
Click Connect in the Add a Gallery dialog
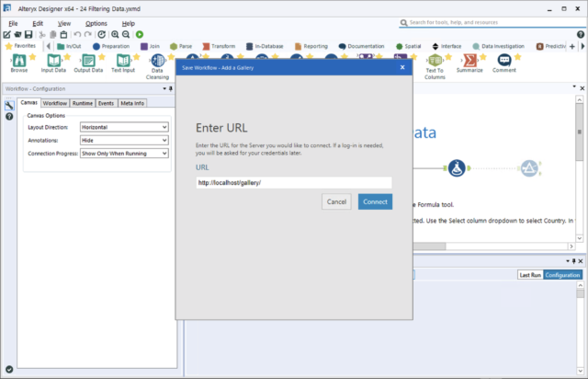point(375,201)
